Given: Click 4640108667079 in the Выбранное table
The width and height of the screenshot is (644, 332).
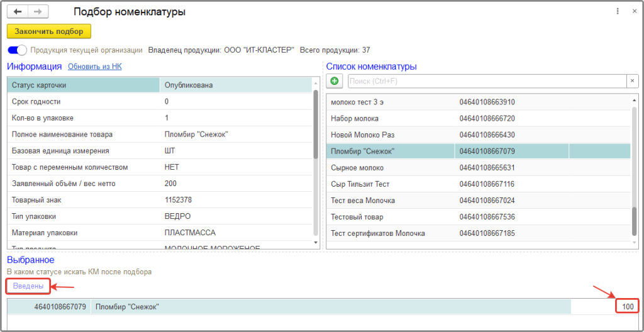Looking at the screenshot, I should [60, 306].
